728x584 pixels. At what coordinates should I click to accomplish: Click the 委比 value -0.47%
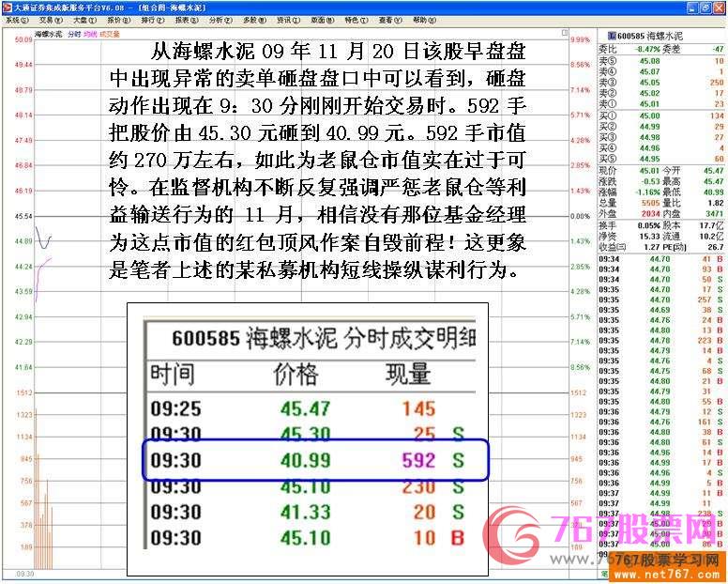pyautogui.click(x=647, y=49)
